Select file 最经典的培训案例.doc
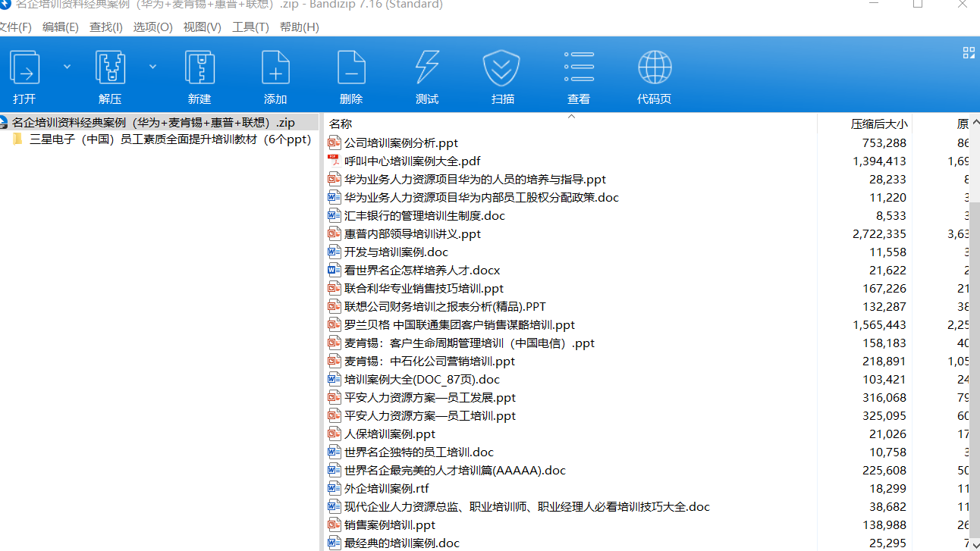This screenshot has height=551, width=980. (402, 543)
